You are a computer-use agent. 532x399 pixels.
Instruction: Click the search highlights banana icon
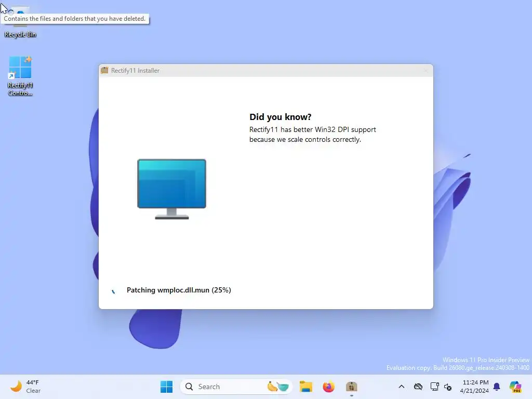(278, 387)
